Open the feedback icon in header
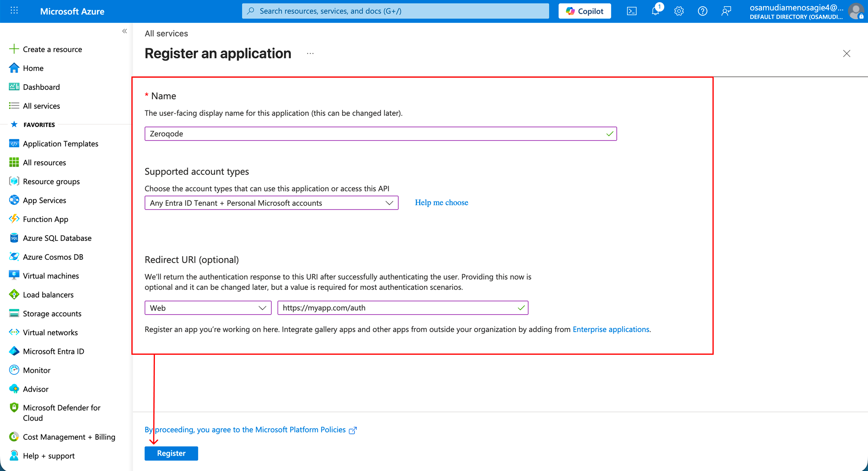868x471 pixels. pyautogui.click(x=726, y=11)
